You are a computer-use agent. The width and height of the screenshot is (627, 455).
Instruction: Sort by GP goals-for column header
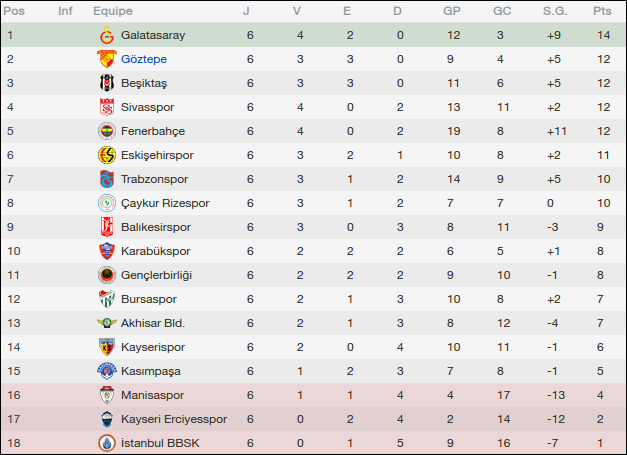[x=452, y=11]
